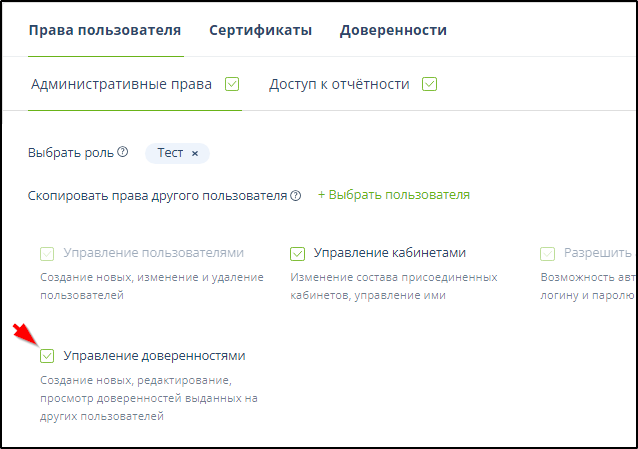638x449 pixels.
Task: Click the Управление пользователями label text
Action: (x=153, y=253)
